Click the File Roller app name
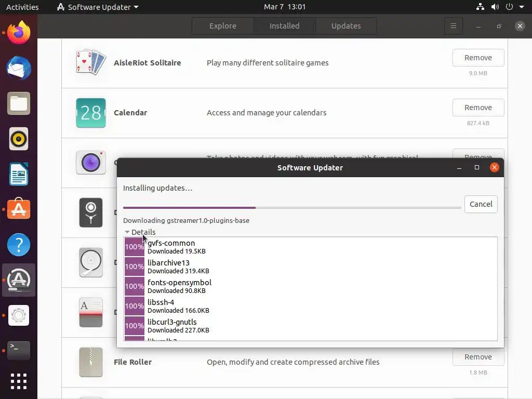The width and height of the screenshot is (532, 399). tap(132, 362)
